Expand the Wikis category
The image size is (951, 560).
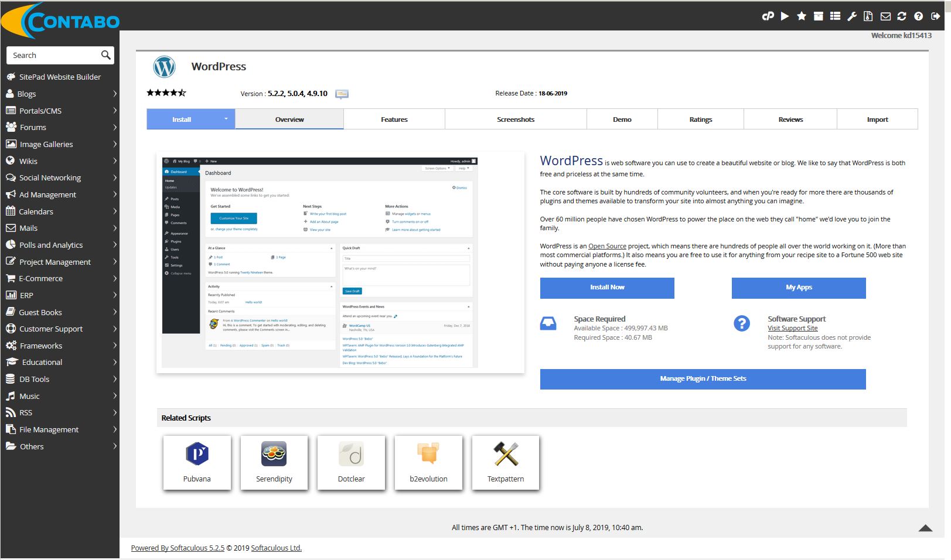pyautogui.click(x=60, y=161)
